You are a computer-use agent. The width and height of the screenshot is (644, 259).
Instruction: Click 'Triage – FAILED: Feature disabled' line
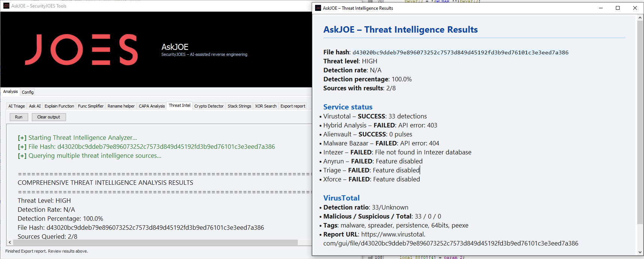pyautogui.click(x=371, y=170)
